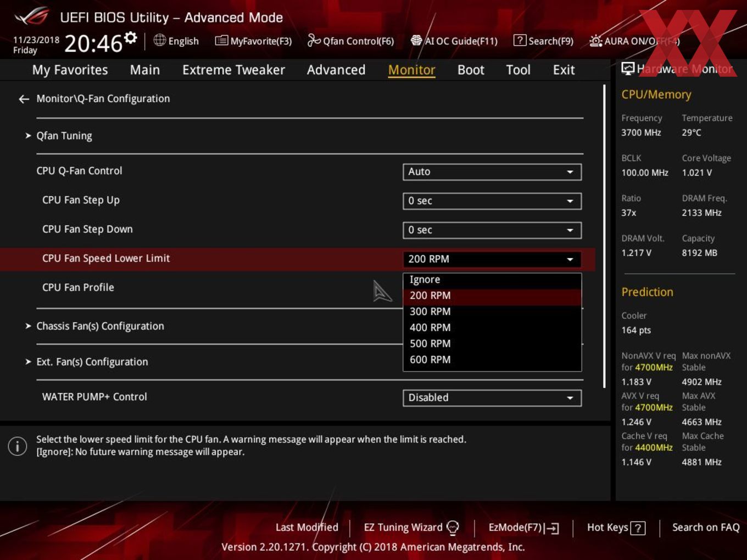Click the main panel vertical scrollbar
Screen dimensions: 747x560
click(605, 236)
